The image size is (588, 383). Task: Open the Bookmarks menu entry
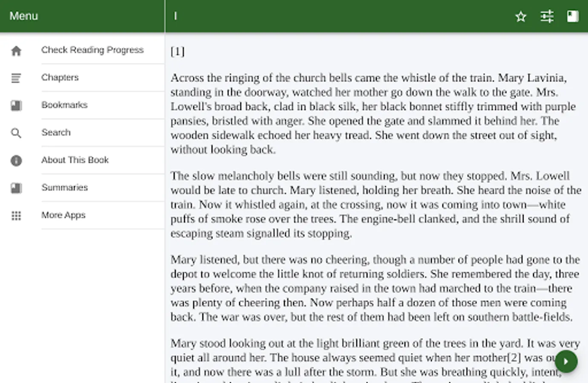coord(64,105)
